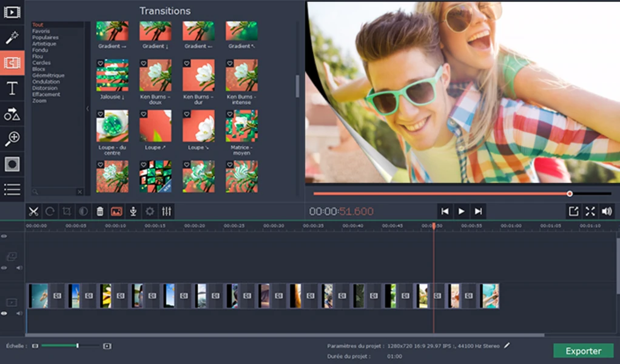Click the gear Clip properties icon
This screenshot has height=364, width=620.
click(150, 211)
